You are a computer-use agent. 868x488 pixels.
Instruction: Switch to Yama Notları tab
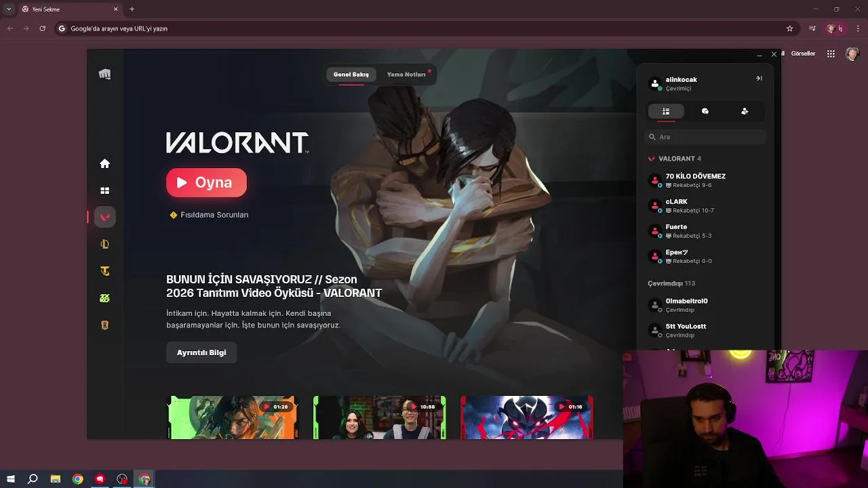coord(406,75)
